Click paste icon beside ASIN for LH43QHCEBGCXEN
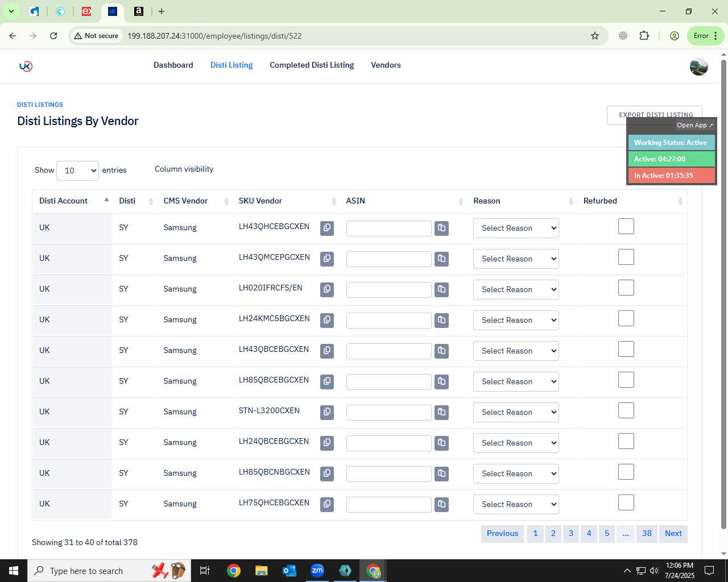This screenshot has height=582, width=728. click(441, 228)
